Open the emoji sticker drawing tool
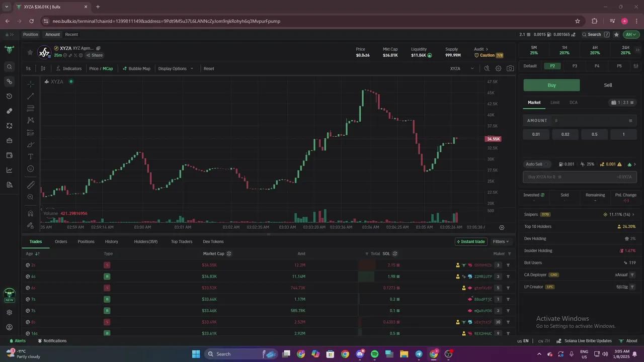 (31, 169)
